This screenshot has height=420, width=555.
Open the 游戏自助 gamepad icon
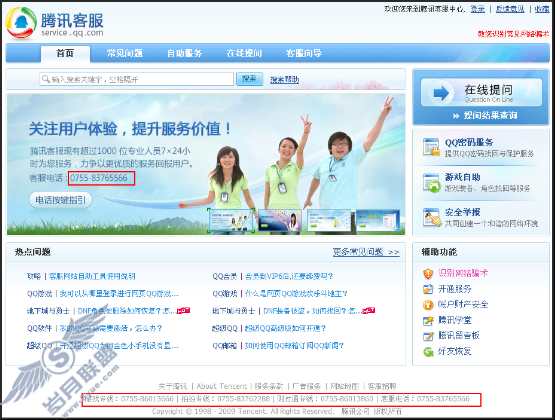coord(431,183)
